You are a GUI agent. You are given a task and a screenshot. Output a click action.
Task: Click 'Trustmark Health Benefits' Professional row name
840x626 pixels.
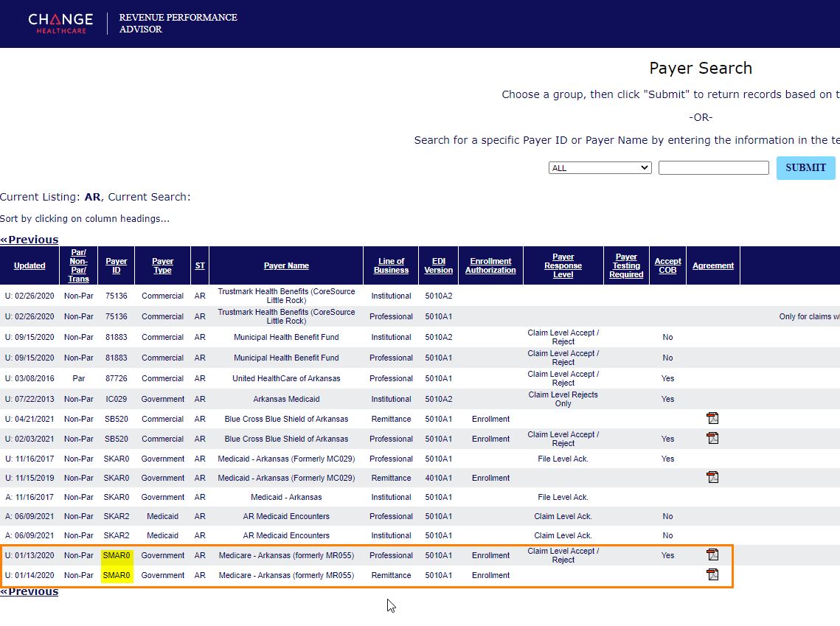point(286,316)
